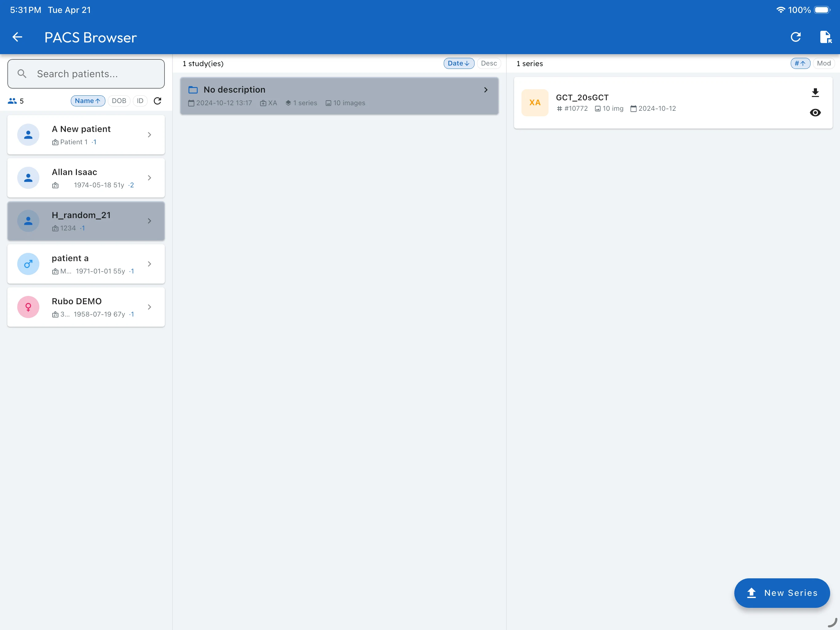The width and height of the screenshot is (840, 630).
Task: Click the male avatar for patient a
Action: [29, 264]
